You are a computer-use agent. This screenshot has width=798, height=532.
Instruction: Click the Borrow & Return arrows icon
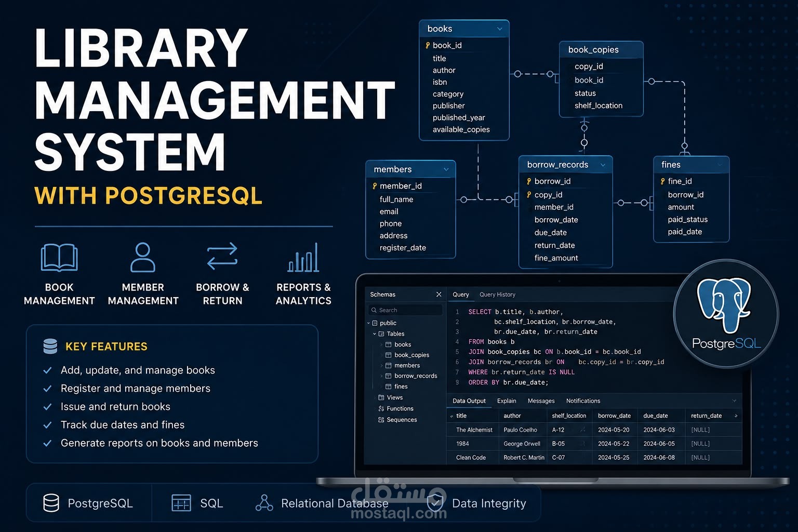(x=222, y=257)
